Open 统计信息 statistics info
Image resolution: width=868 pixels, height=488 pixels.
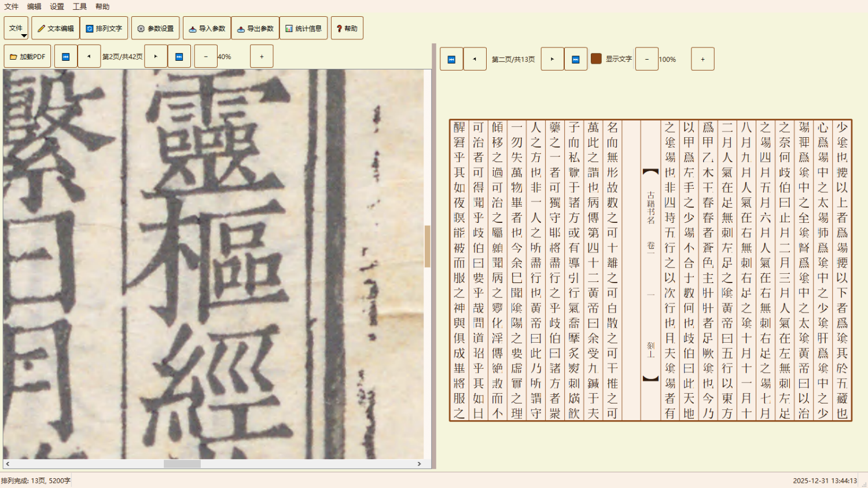tap(304, 28)
